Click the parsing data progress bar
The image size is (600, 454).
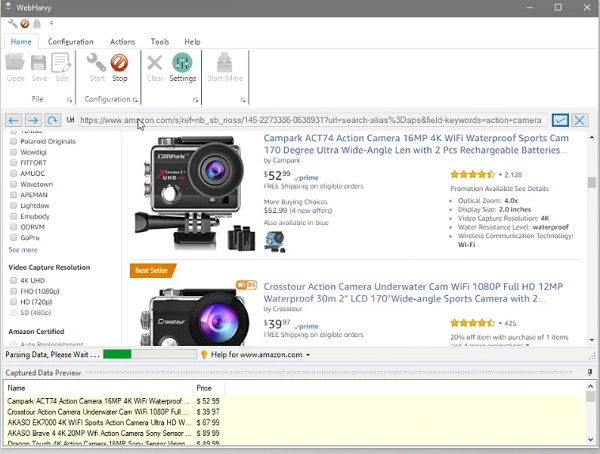150,354
